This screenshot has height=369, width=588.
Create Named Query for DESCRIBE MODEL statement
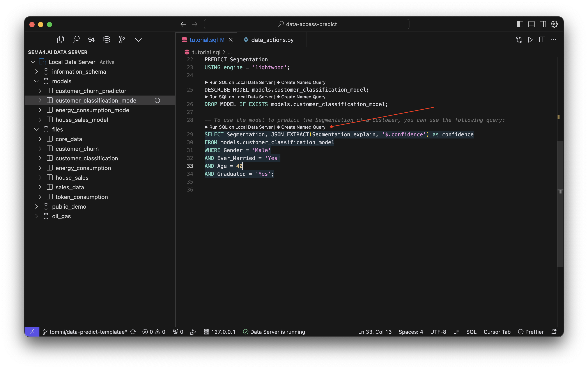coord(301,82)
